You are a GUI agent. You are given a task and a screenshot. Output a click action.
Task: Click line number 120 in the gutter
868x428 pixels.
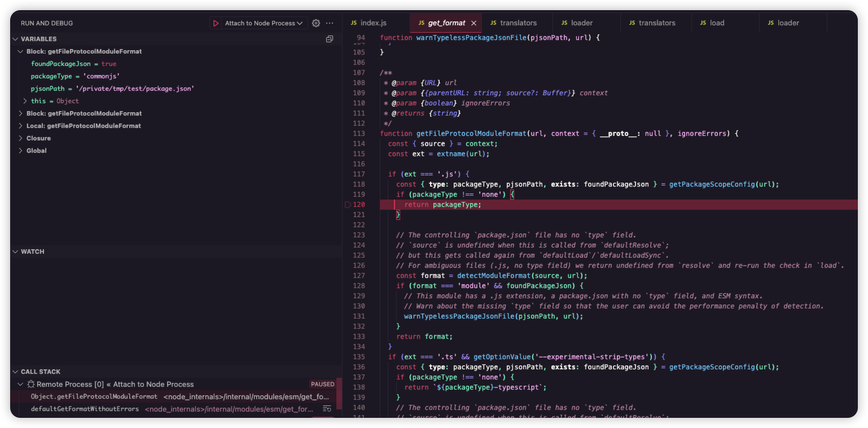359,205
